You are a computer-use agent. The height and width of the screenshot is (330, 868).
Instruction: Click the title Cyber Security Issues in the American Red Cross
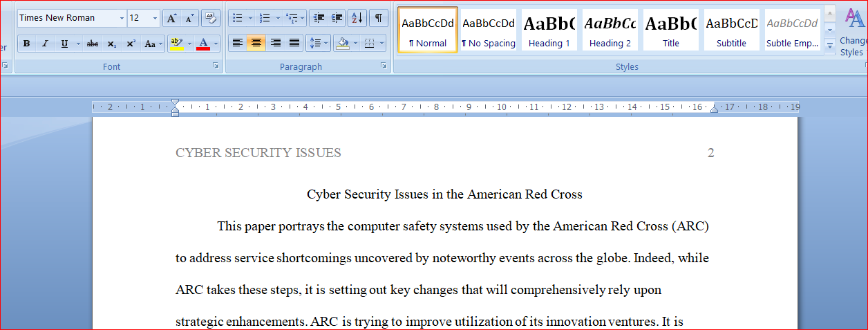(x=444, y=194)
